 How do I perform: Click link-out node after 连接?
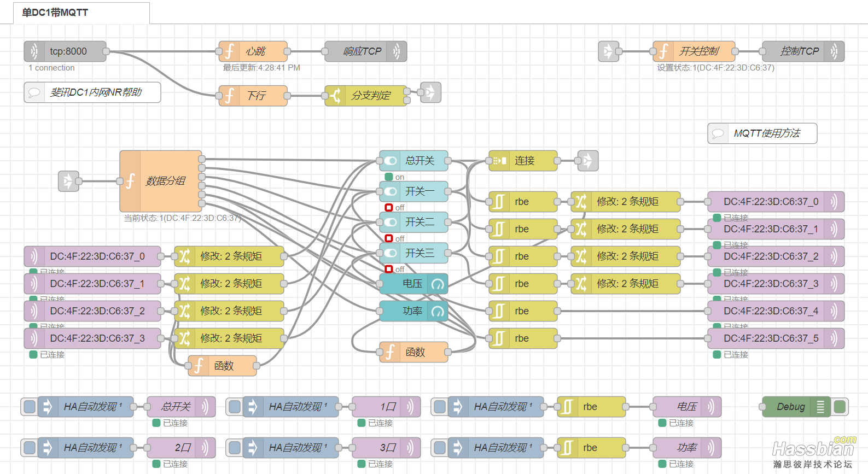click(588, 161)
